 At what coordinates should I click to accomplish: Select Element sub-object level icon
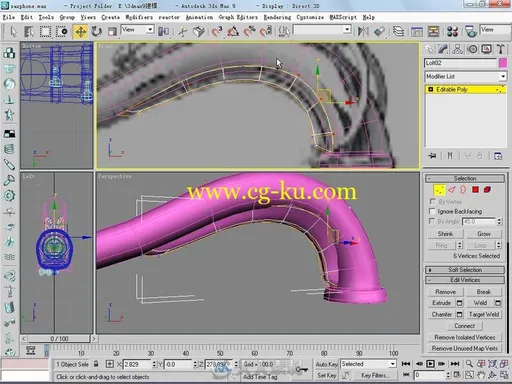(x=487, y=190)
